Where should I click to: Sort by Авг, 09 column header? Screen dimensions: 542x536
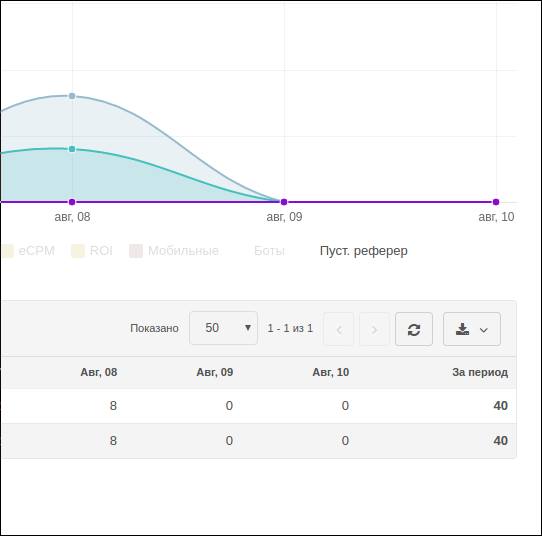pyautogui.click(x=215, y=372)
